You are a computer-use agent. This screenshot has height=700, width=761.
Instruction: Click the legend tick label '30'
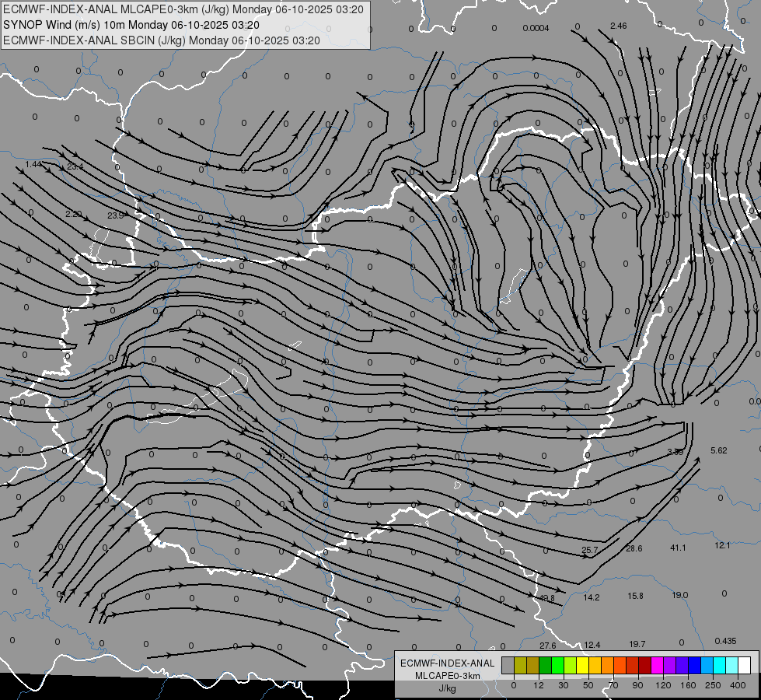pos(564,685)
